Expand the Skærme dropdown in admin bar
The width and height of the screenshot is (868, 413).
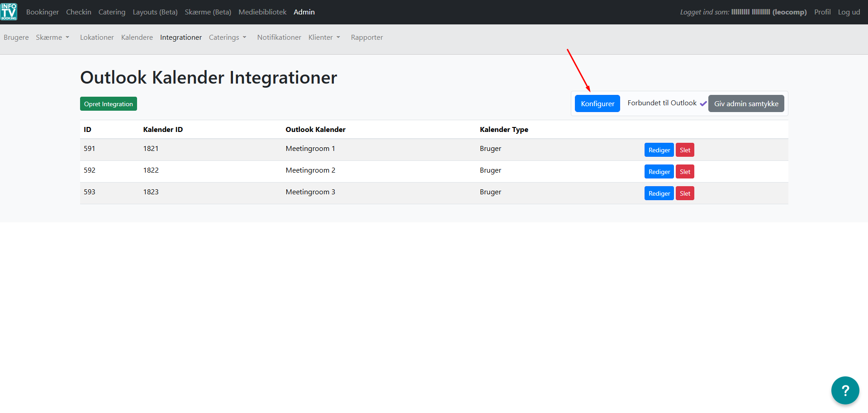[52, 38]
